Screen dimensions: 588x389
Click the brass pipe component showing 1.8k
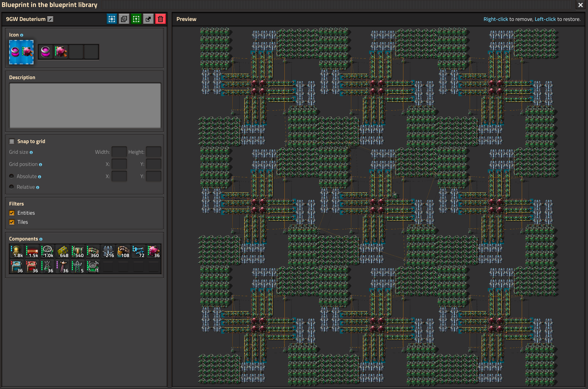(x=17, y=252)
